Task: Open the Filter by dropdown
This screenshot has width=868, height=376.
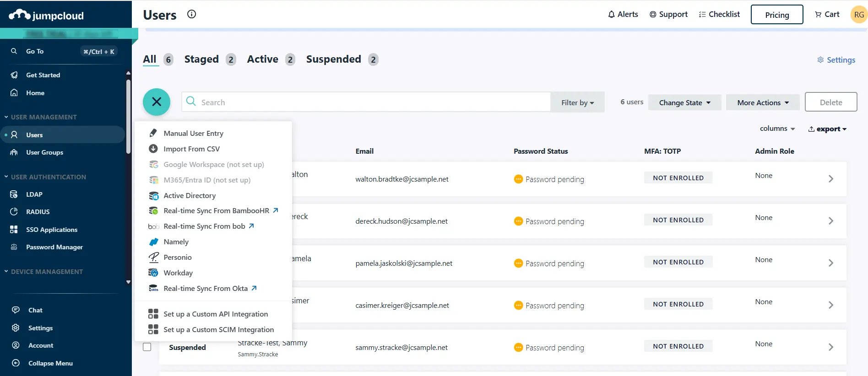Action: [x=577, y=102]
